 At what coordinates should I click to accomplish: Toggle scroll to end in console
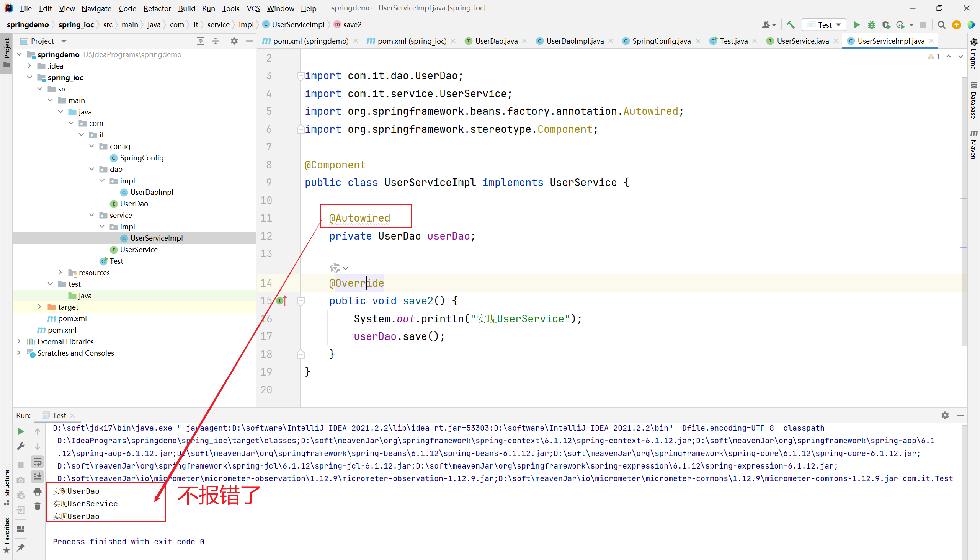pyautogui.click(x=37, y=477)
